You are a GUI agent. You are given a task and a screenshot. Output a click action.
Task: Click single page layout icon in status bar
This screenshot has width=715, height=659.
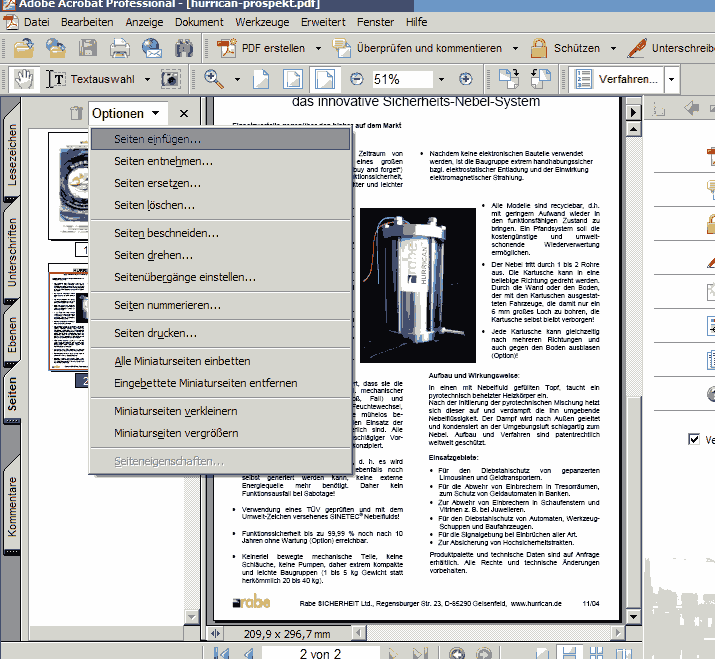(542, 653)
